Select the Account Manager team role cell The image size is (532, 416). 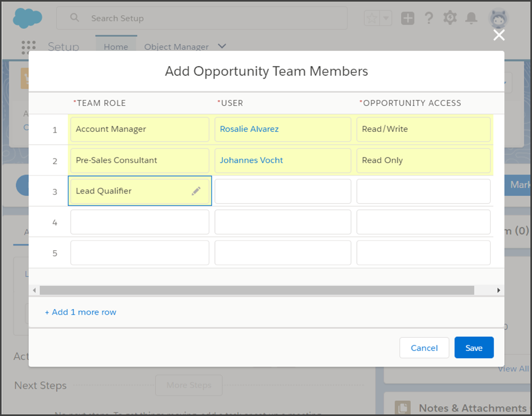tap(140, 129)
